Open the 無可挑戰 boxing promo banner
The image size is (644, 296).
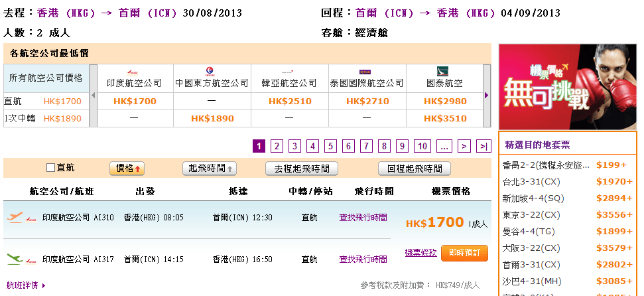tap(567, 86)
